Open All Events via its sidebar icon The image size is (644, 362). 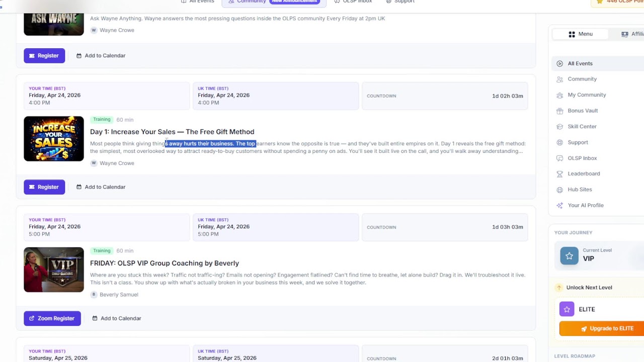click(559, 63)
